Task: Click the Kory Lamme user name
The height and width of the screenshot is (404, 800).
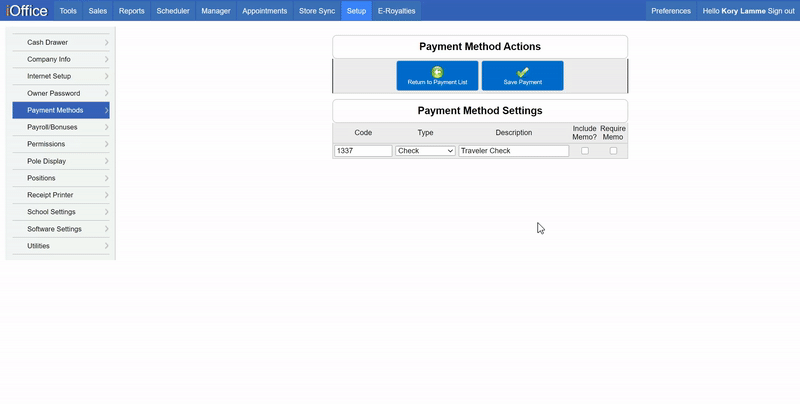Action: point(743,11)
